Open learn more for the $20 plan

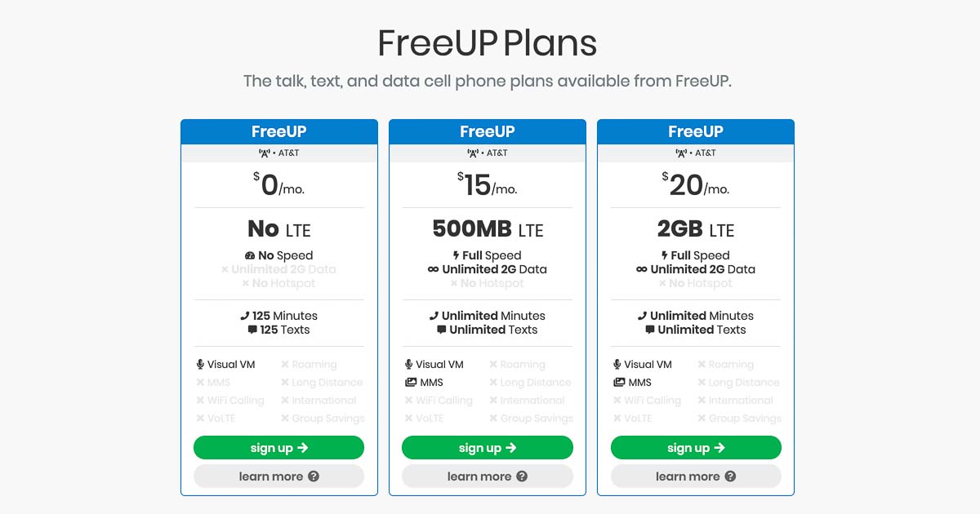pyautogui.click(x=695, y=476)
